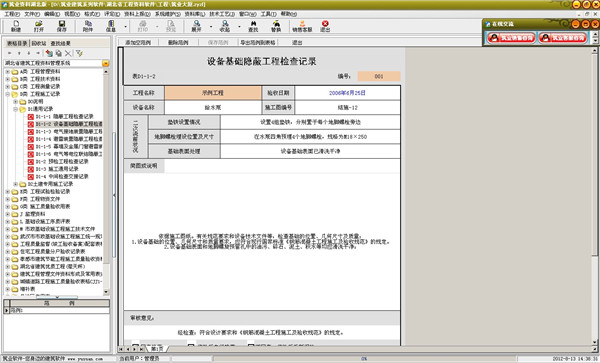
Task: Open the 帮助 menu
Action: 289,14
